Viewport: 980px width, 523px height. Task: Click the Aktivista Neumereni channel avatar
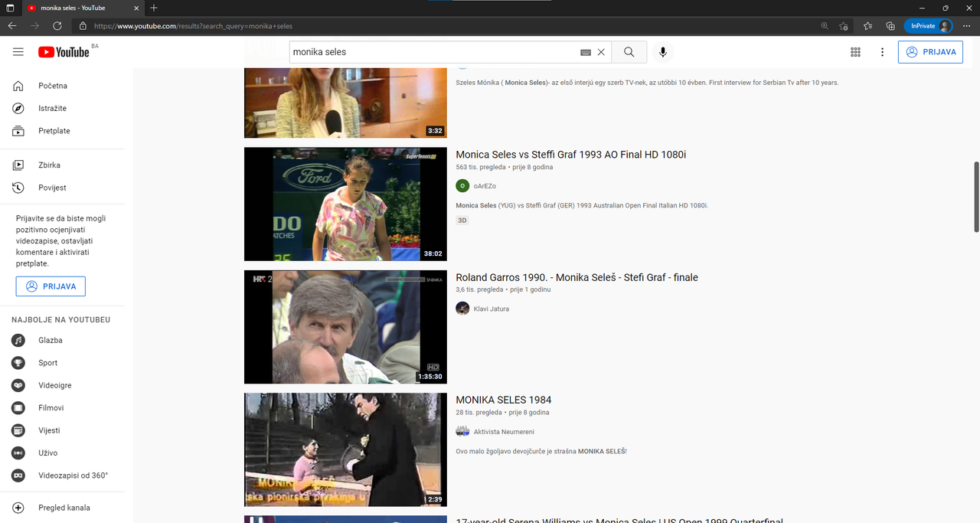click(462, 431)
